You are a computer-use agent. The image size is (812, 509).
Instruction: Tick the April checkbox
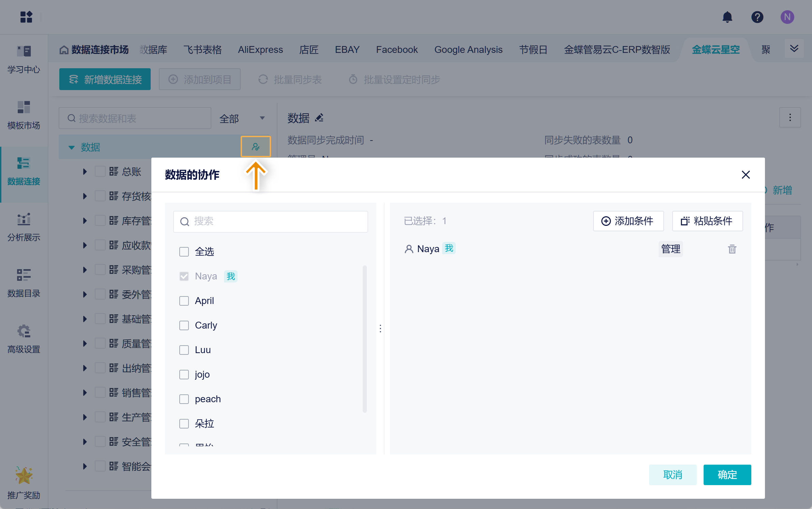point(184,301)
